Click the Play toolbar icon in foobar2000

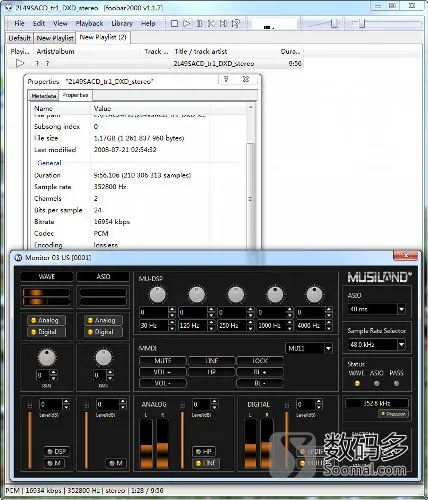click(x=187, y=24)
